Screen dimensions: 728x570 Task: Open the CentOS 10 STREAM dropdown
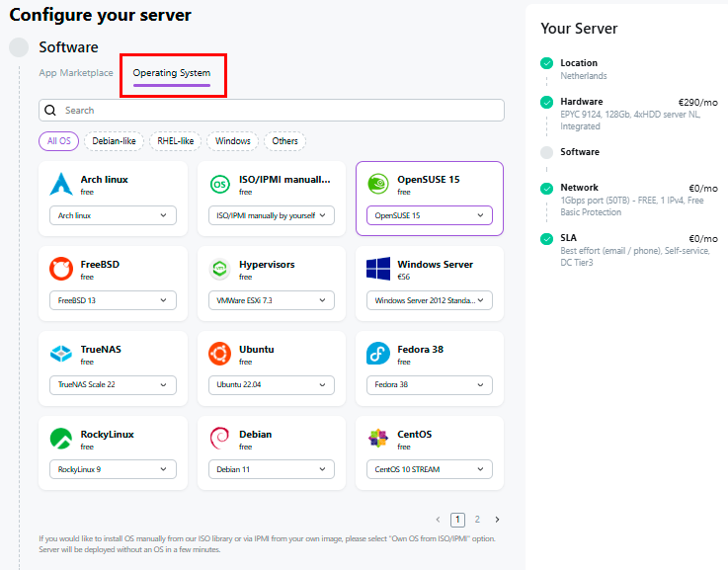click(x=429, y=470)
